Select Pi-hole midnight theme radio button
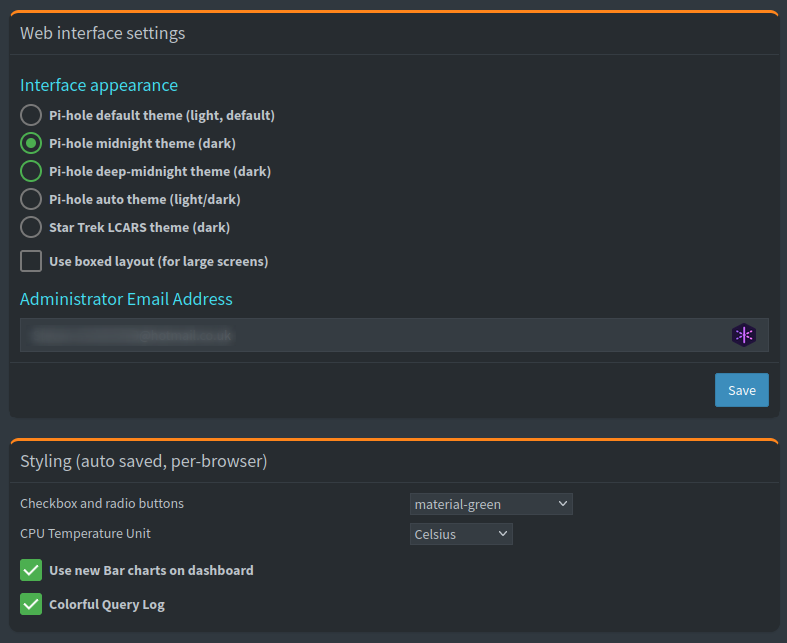The width and height of the screenshot is (787, 643). click(31, 143)
